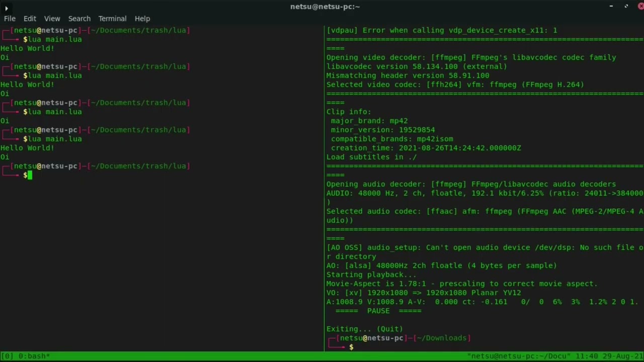644x362 pixels.
Task: Click 'major_brand: mp42'
Action: pos(369,121)
